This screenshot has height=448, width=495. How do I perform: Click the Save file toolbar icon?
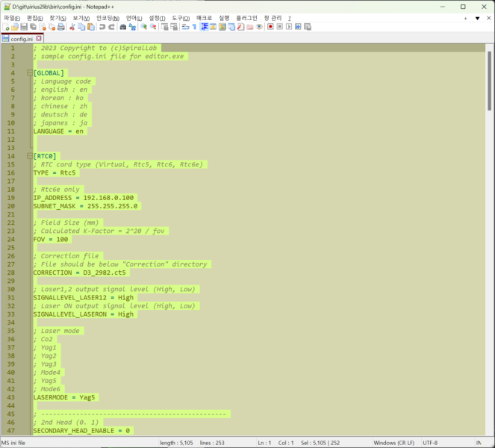pyautogui.click(x=25, y=27)
